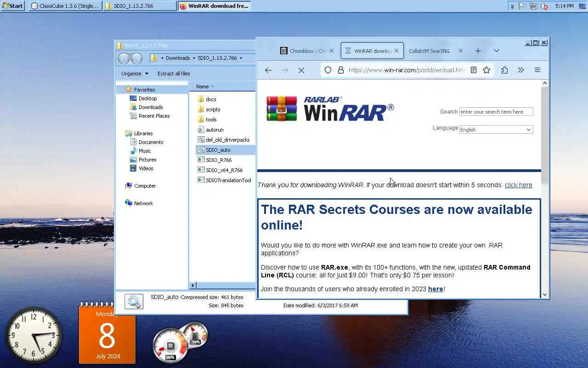Open Music library
This screenshot has height=368, width=588.
(145, 151)
